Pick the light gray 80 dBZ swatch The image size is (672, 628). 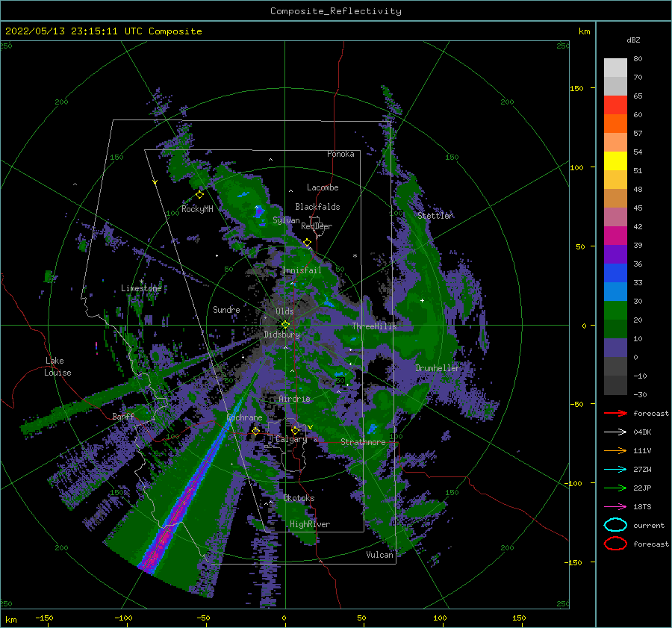(615, 67)
